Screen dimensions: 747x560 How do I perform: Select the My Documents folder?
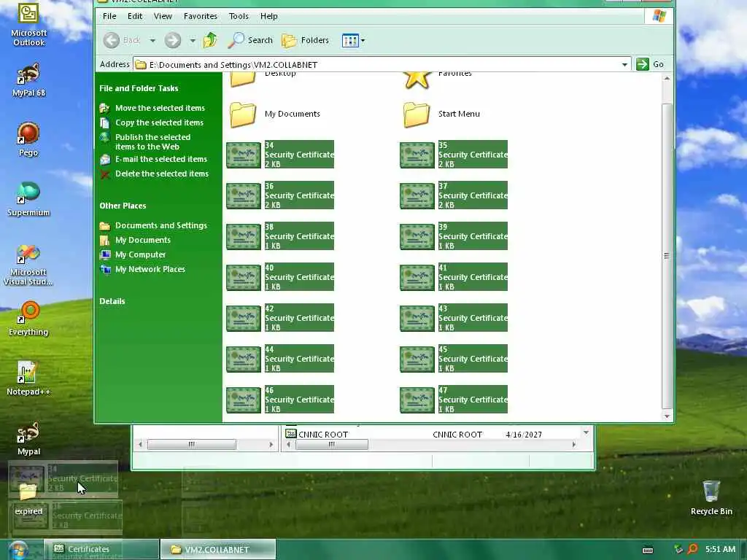pos(275,114)
